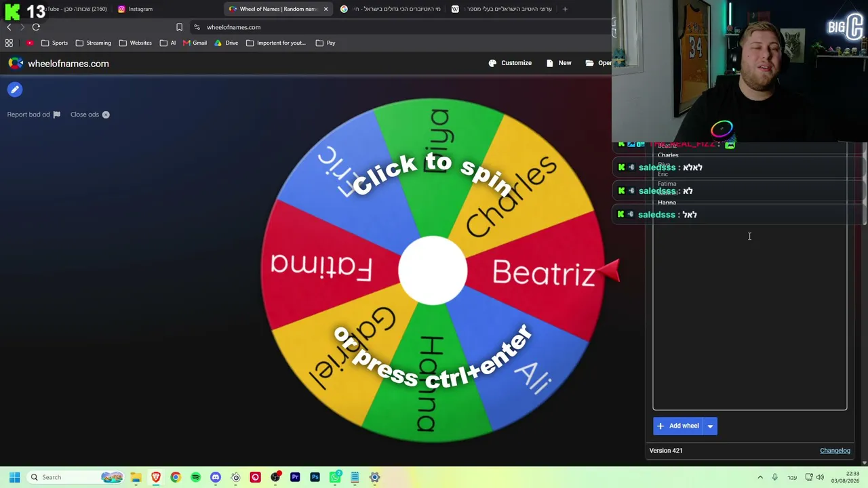Open the Drive bookmark
Screen dimensions: 868x488
pyautogui.click(x=226, y=43)
